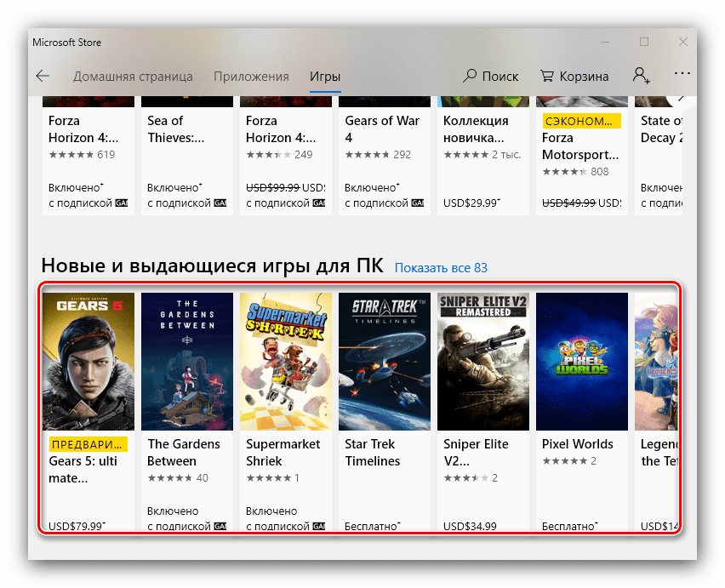
Task: Select the Игры tab
Action: click(325, 77)
